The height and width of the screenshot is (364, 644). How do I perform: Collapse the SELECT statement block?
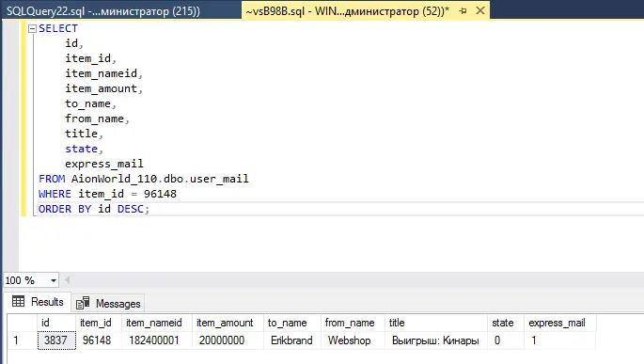tap(32, 29)
